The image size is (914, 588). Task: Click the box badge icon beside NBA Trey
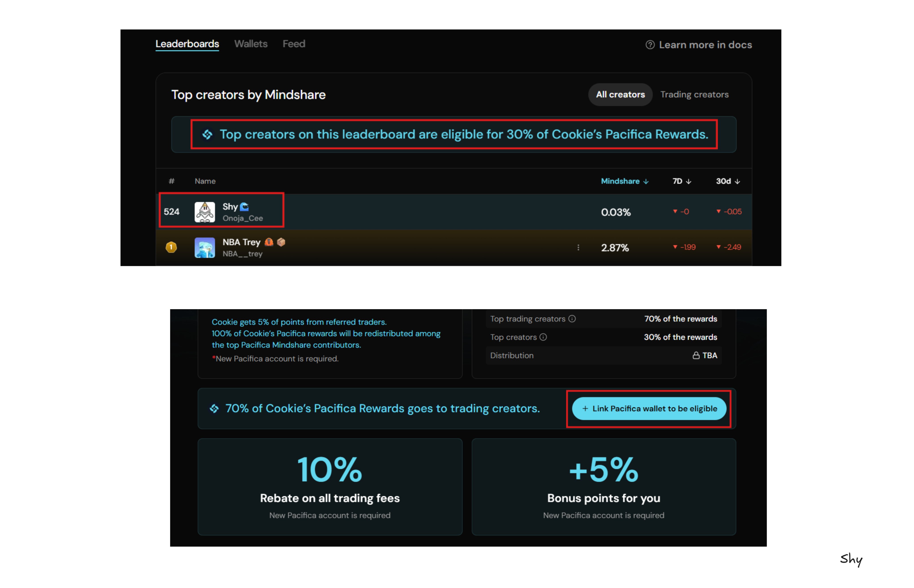pos(281,242)
